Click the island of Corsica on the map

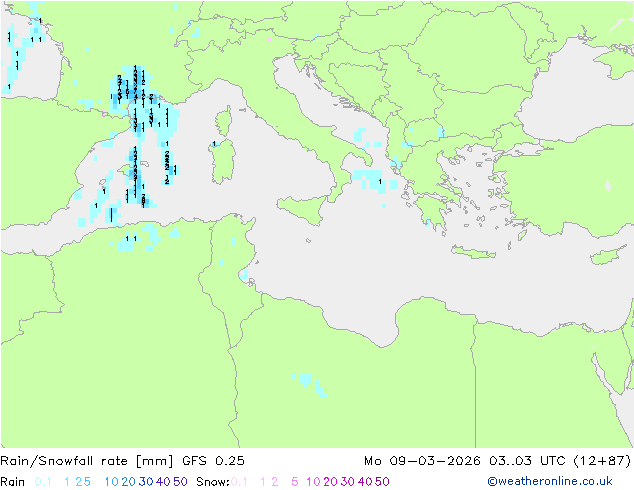(x=224, y=122)
